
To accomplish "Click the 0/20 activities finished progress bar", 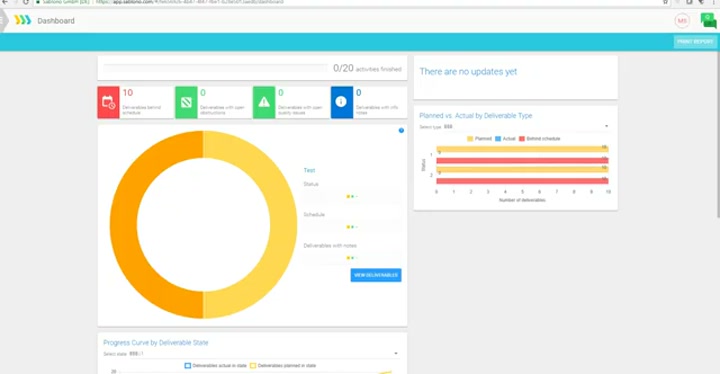I will pos(215,68).
